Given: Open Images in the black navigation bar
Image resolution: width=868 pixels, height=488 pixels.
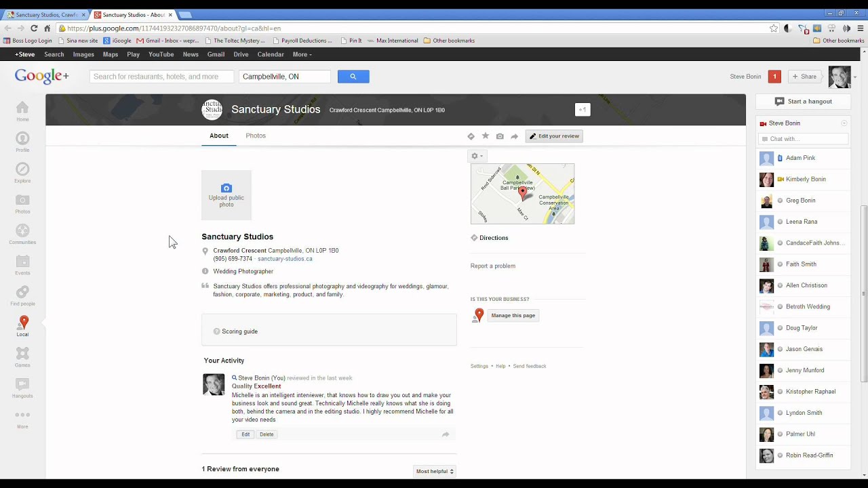Looking at the screenshot, I should (x=83, y=54).
